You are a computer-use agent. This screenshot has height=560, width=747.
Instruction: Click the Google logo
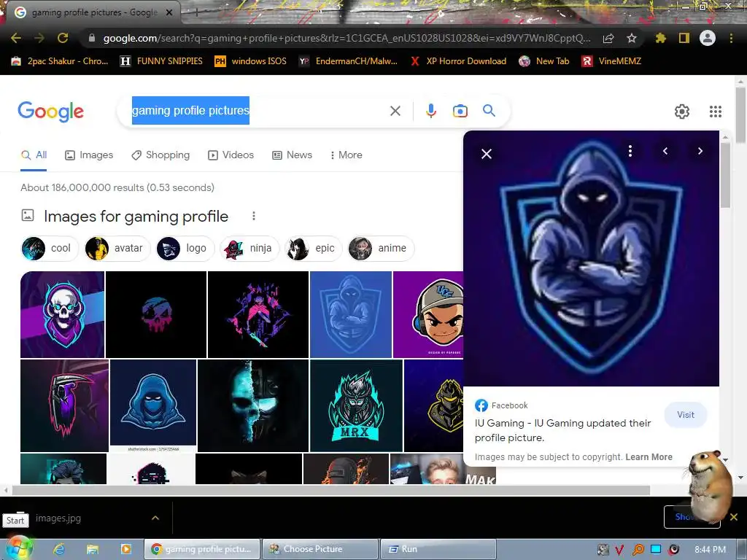click(x=51, y=112)
